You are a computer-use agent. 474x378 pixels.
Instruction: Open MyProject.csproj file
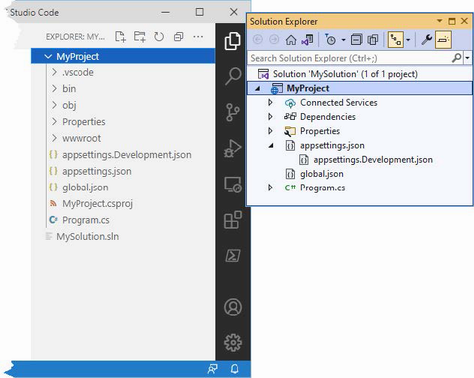pyautogui.click(x=97, y=203)
